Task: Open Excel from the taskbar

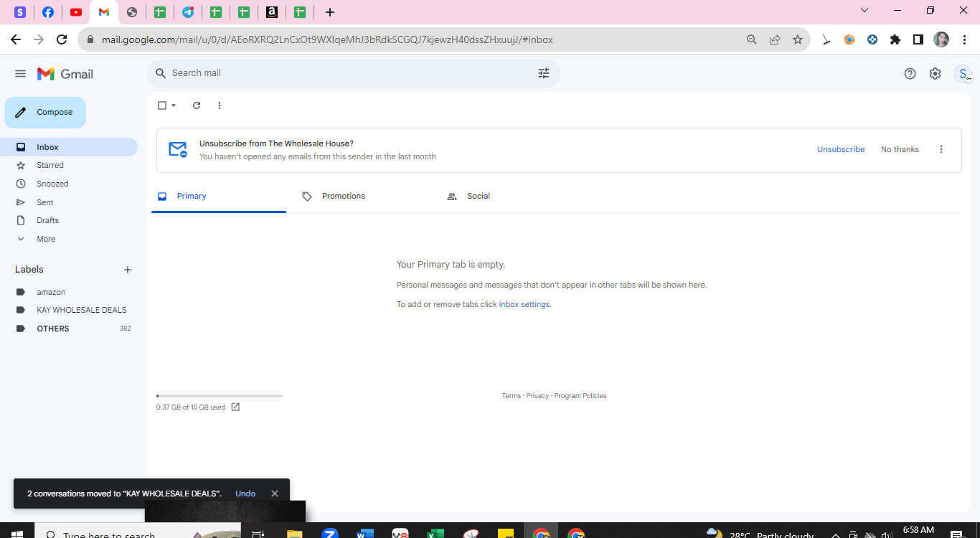Action: [435, 533]
